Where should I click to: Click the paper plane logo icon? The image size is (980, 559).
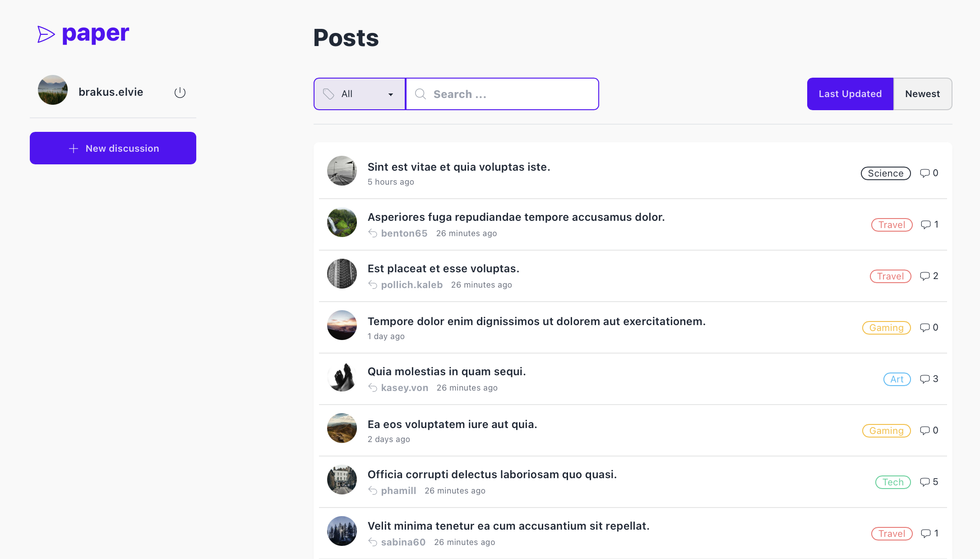point(46,34)
